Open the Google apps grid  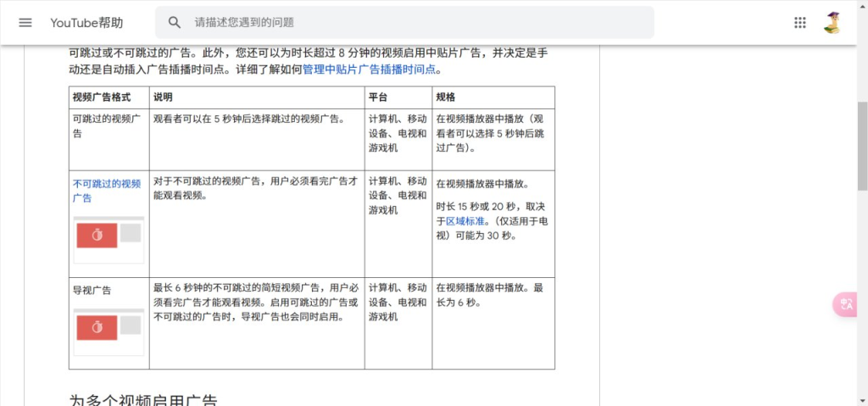[799, 23]
